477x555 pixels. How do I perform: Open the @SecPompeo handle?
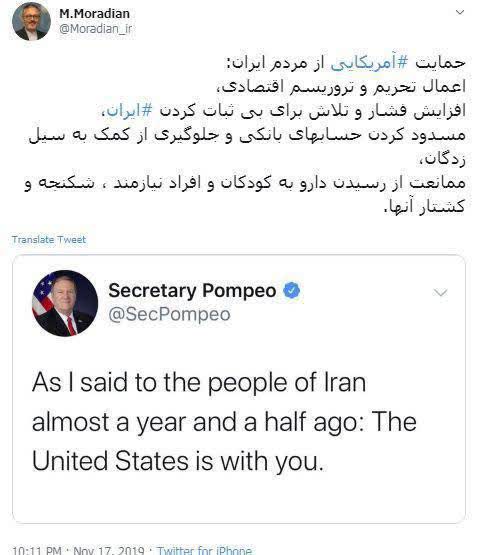[x=169, y=314]
